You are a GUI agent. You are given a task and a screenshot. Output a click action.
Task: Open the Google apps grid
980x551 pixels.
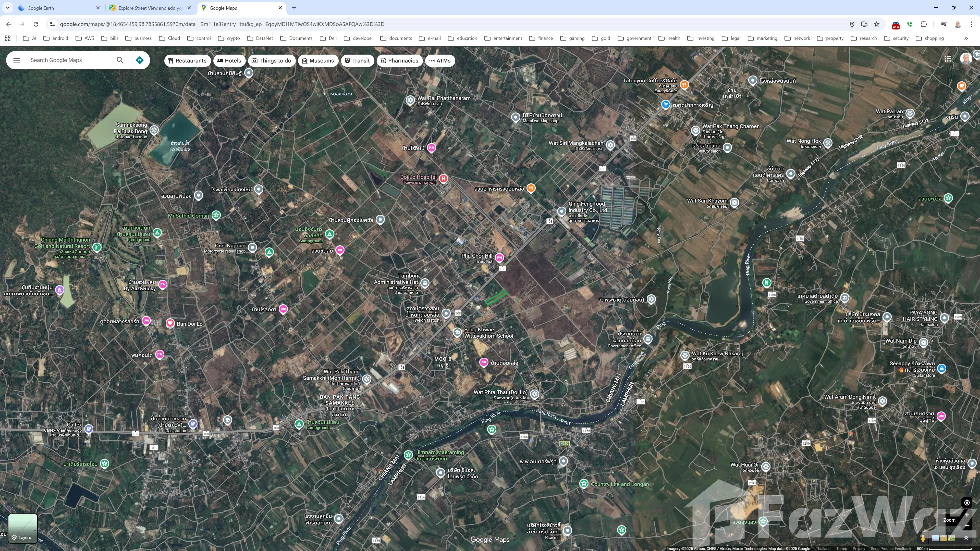tap(948, 59)
